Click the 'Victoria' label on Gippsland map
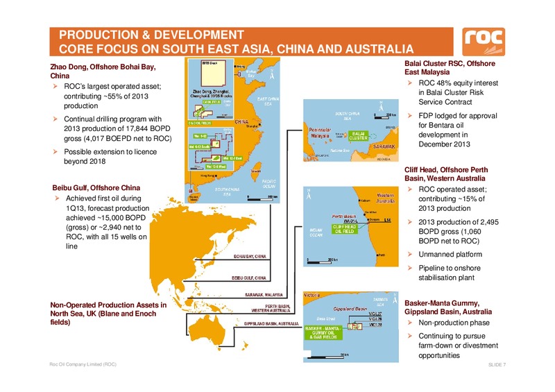Screen dimensions: 555x392 [311, 295]
